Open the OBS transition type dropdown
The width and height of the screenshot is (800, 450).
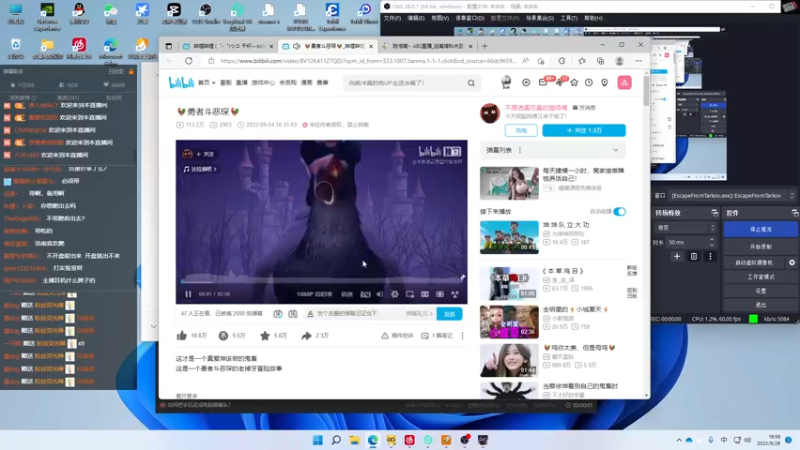click(686, 228)
